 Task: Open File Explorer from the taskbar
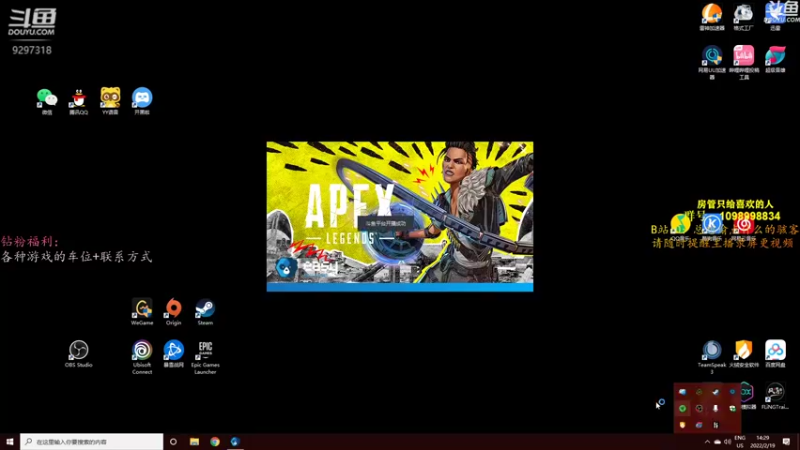click(x=194, y=442)
